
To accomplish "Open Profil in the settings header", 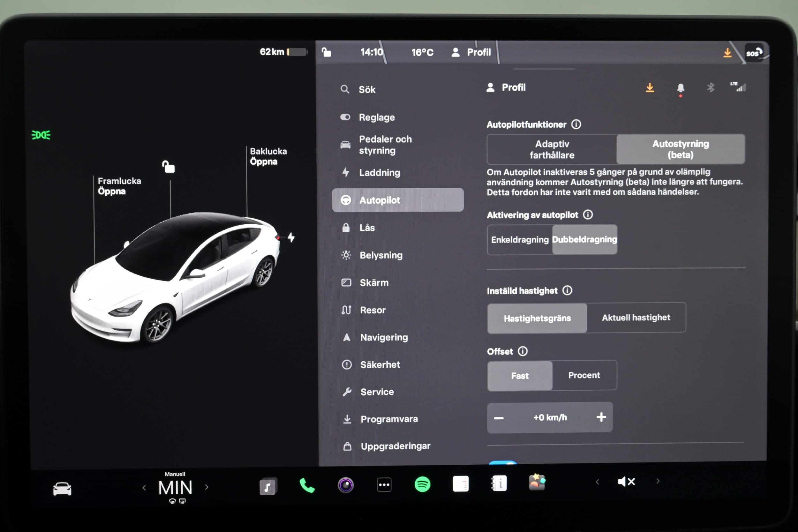I will tap(506, 87).
